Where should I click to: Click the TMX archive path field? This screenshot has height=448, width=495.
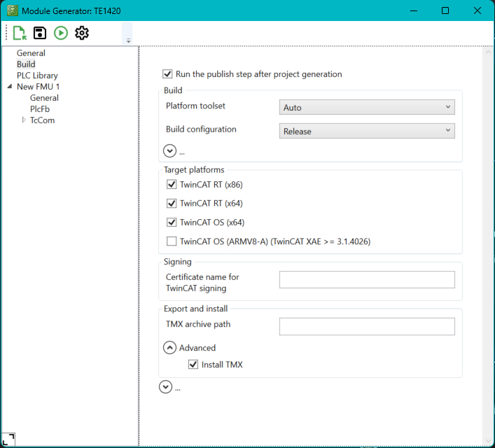(367, 327)
